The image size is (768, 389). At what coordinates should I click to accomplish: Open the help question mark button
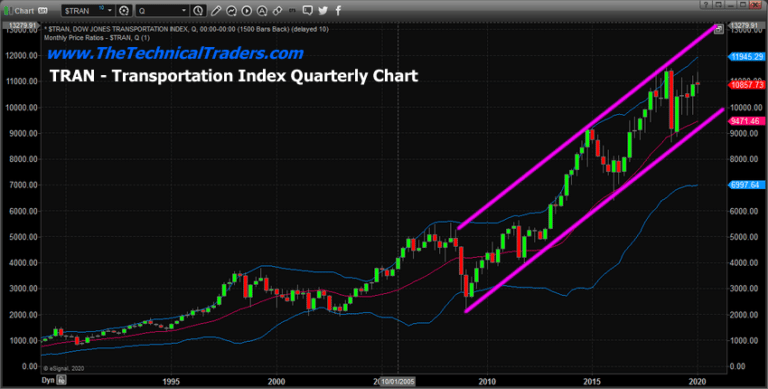(706, 4)
